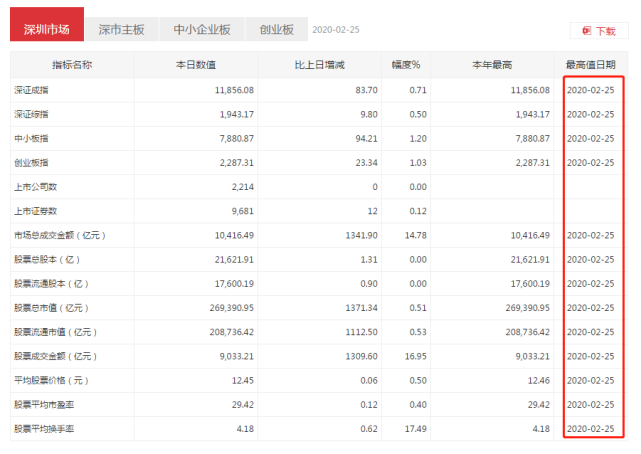Select the 深证成指 row label
This screenshot has width=641, height=454.
(x=31, y=90)
